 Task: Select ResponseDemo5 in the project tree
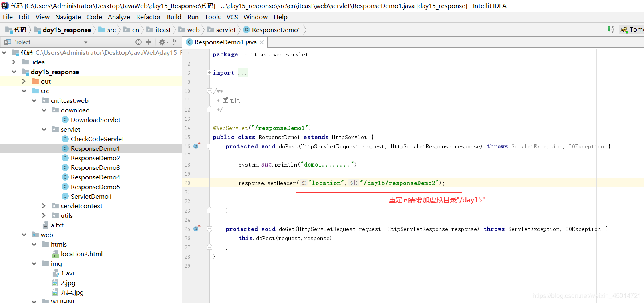tap(95, 187)
